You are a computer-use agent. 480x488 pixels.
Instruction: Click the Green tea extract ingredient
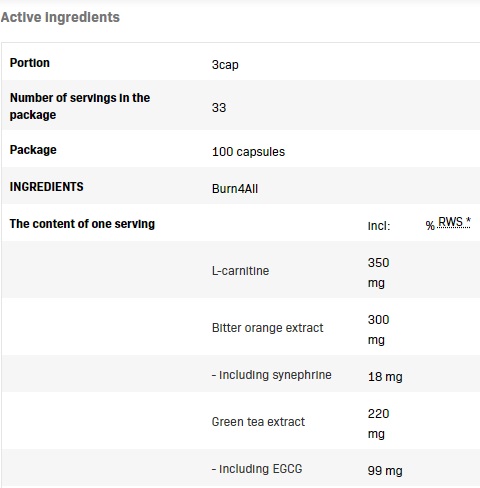tap(258, 422)
